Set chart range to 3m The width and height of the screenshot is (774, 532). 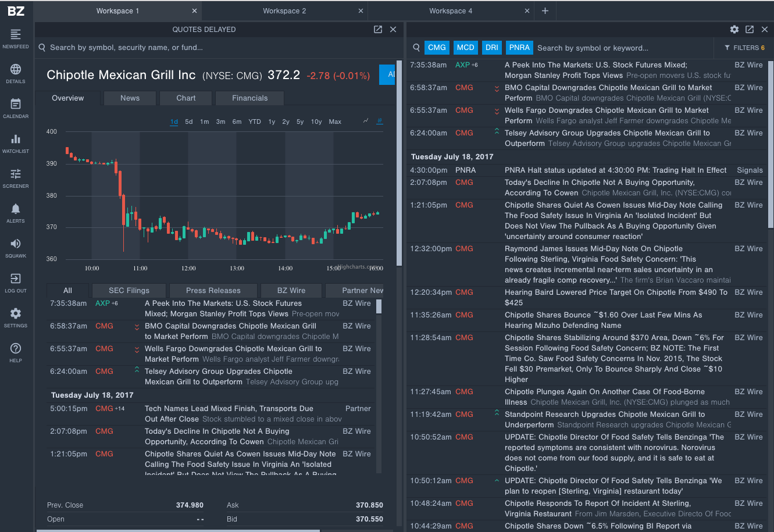click(220, 122)
